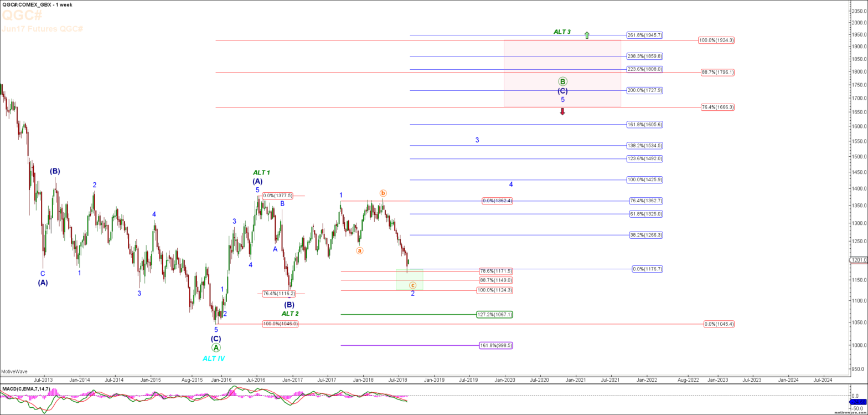This screenshot has height=415, width=868.
Task: Select the 161.8% (998.5) purple extension label
Action: coord(496,345)
